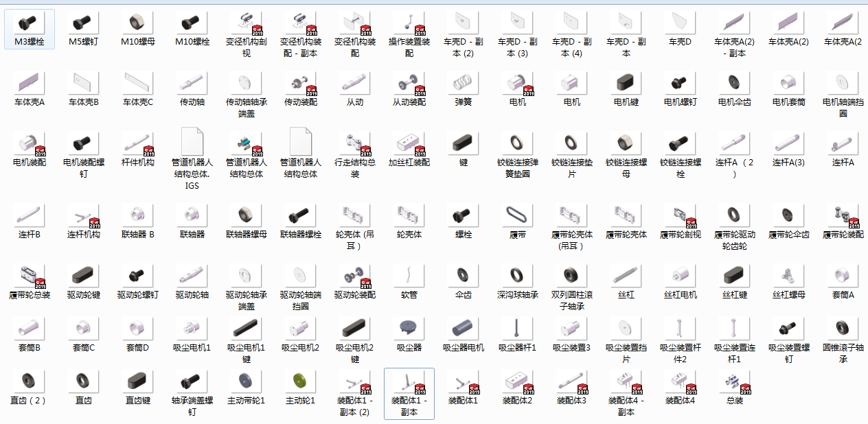Screen dimensions: 868x424
Task: Click the file name '铰链连接垫片'
Action: click(572, 168)
